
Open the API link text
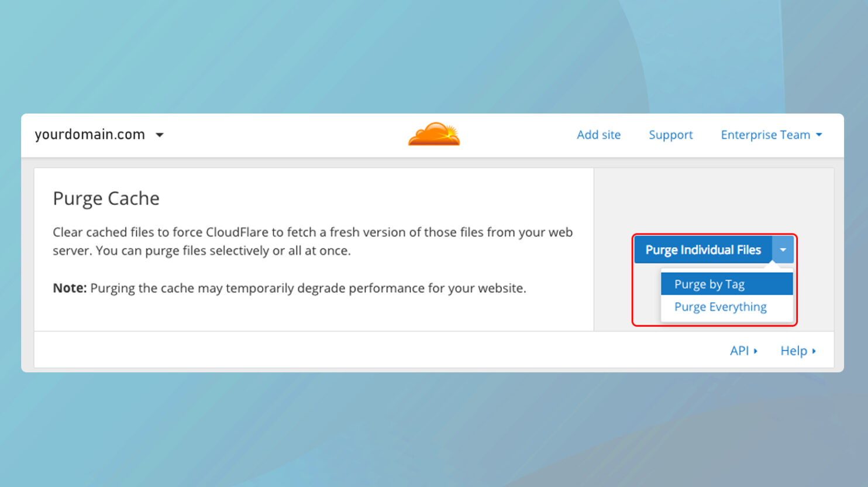pos(739,351)
